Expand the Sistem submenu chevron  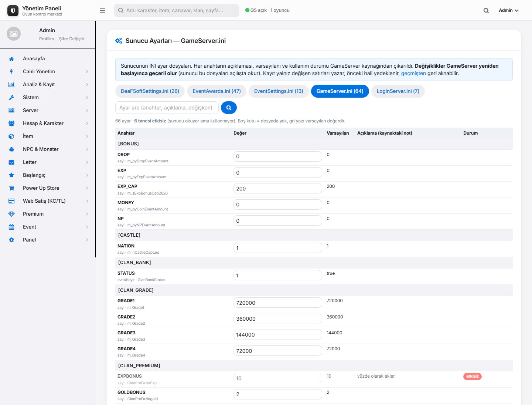pos(87,98)
